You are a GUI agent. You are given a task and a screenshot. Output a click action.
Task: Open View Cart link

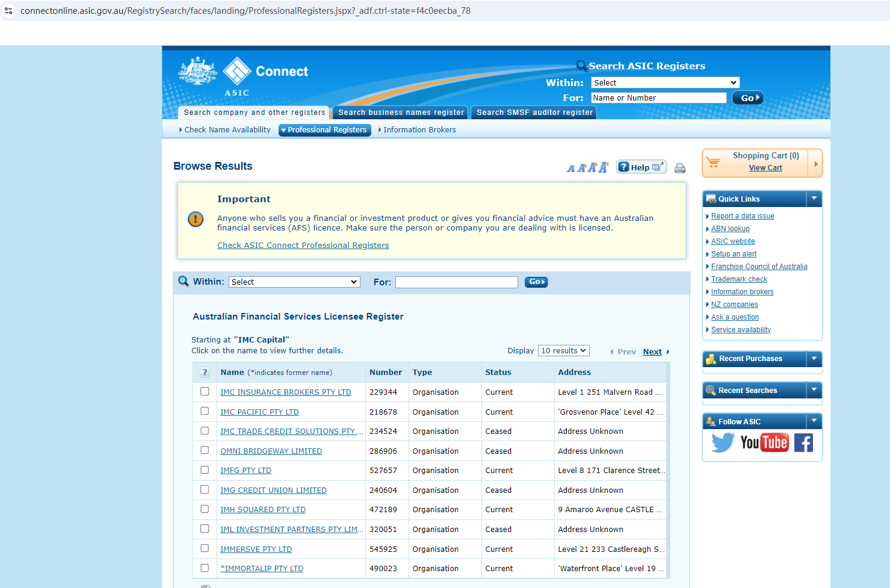(x=765, y=168)
